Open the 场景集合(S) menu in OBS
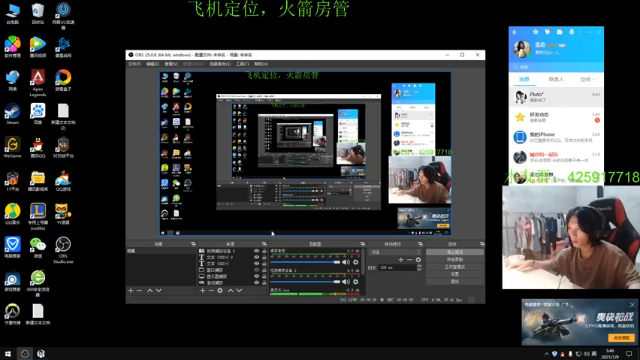 tap(220, 64)
